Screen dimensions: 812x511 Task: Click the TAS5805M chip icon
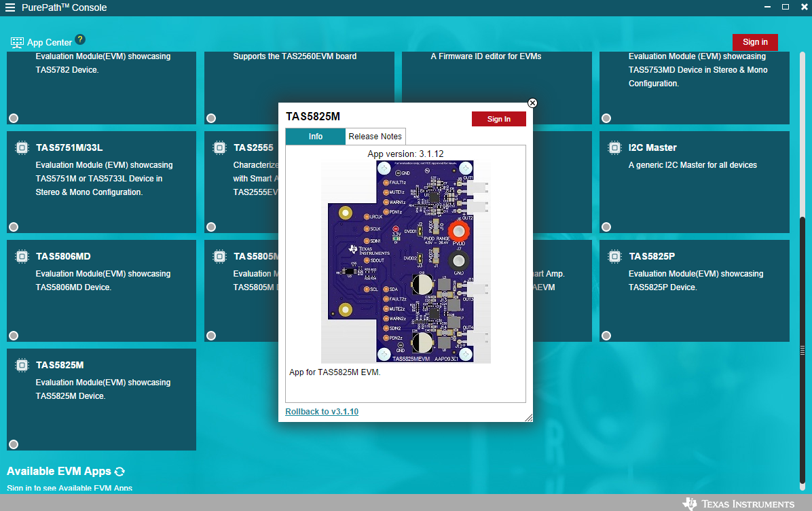pyautogui.click(x=219, y=257)
